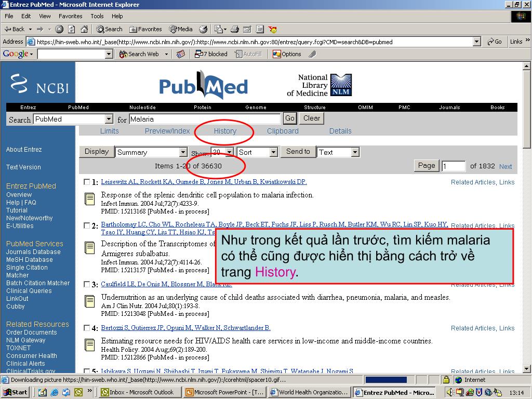
Task: Open the Windows Start button
Action: pyautogui.click(x=16, y=392)
